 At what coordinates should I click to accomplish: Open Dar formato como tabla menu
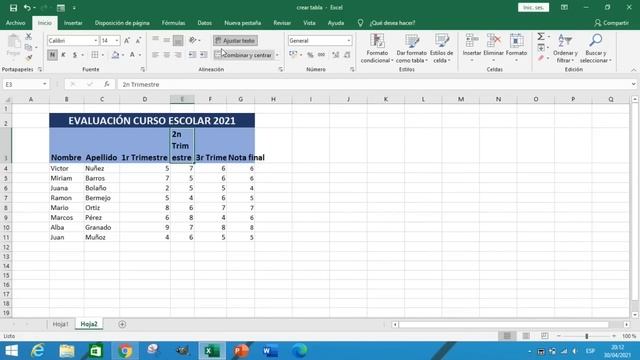411,48
